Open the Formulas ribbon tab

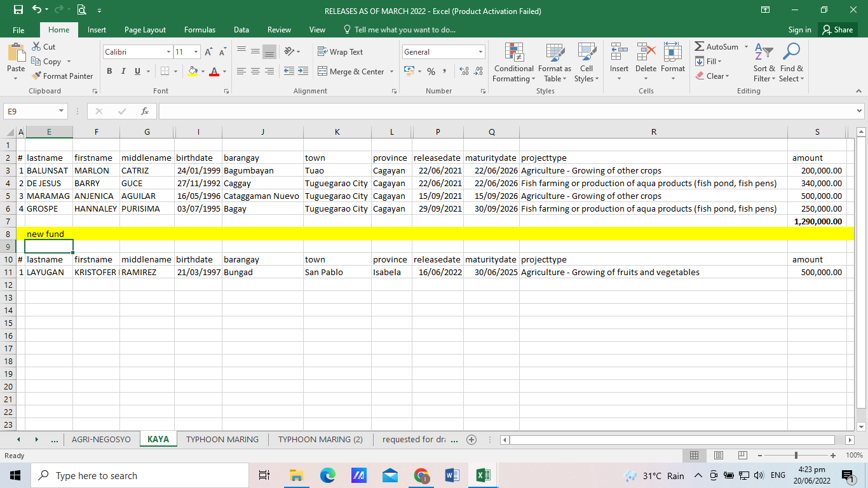coord(200,30)
